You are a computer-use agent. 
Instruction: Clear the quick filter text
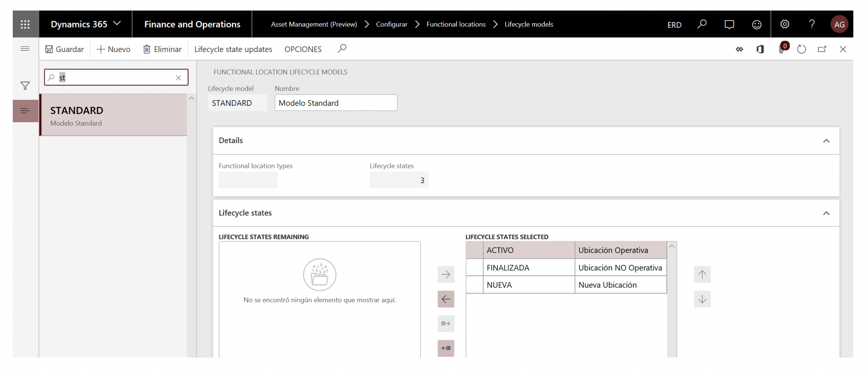coord(178,78)
